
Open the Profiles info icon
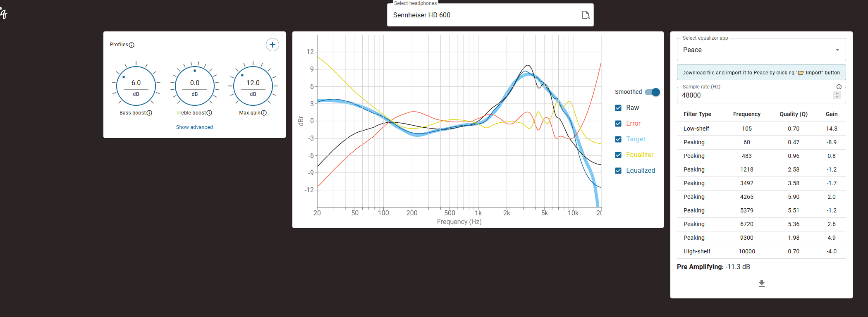click(132, 45)
